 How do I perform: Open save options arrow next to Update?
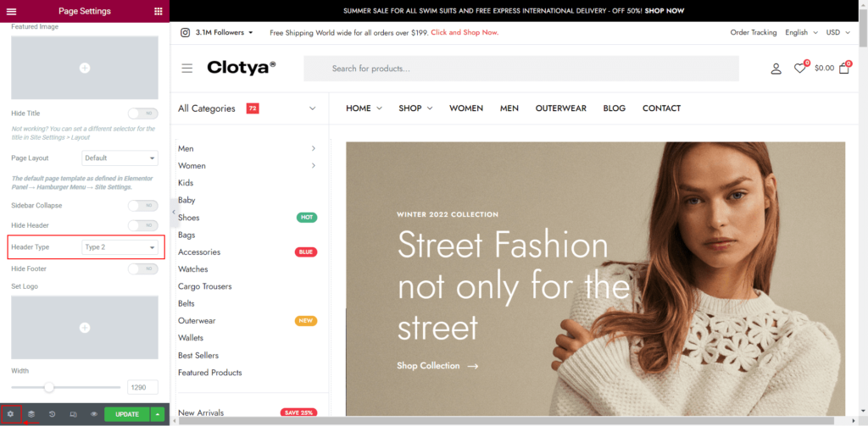(159, 414)
